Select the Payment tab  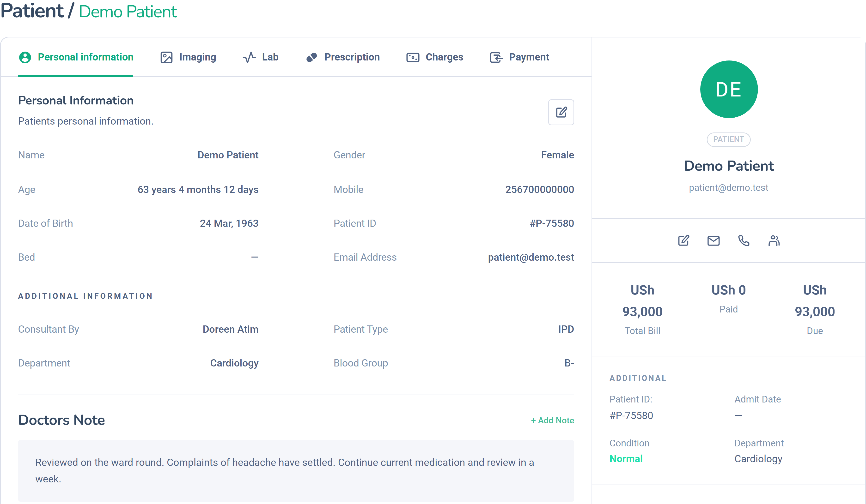pyautogui.click(x=519, y=57)
